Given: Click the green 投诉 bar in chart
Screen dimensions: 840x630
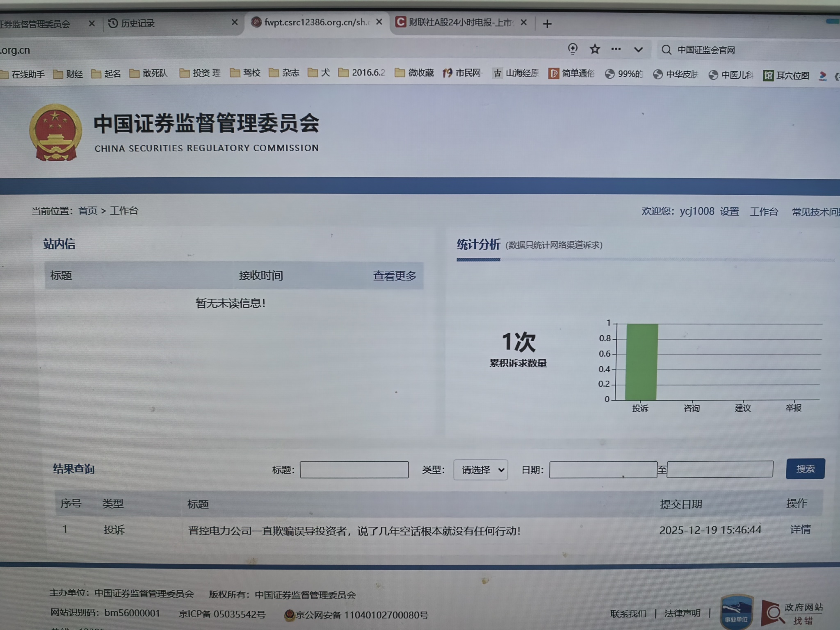Looking at the screenshot, I should tap(641, 361).
